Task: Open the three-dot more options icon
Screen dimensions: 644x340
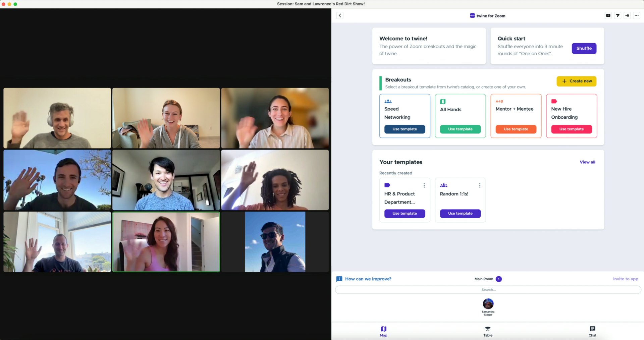Action: tap(636, 15)
